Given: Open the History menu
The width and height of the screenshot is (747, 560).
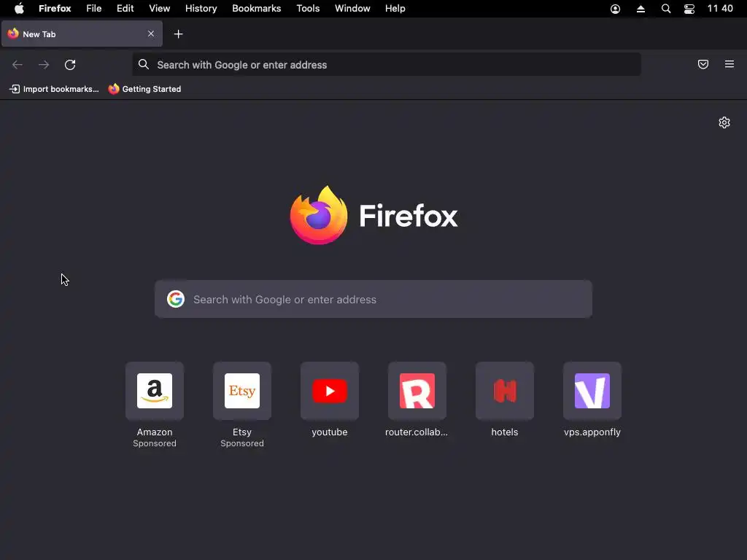Looking at the screenshot, I should tap(201, 9).
